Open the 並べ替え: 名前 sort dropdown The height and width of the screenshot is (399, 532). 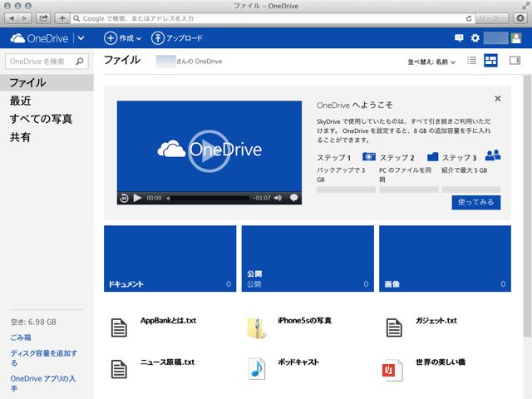pos(431,62)
